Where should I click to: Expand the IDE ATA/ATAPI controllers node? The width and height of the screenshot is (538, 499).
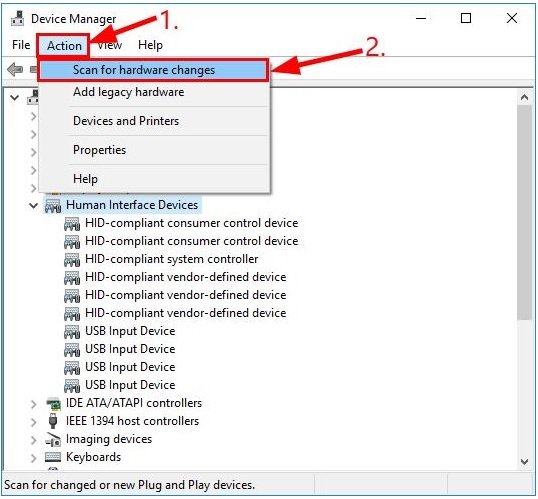33,404
